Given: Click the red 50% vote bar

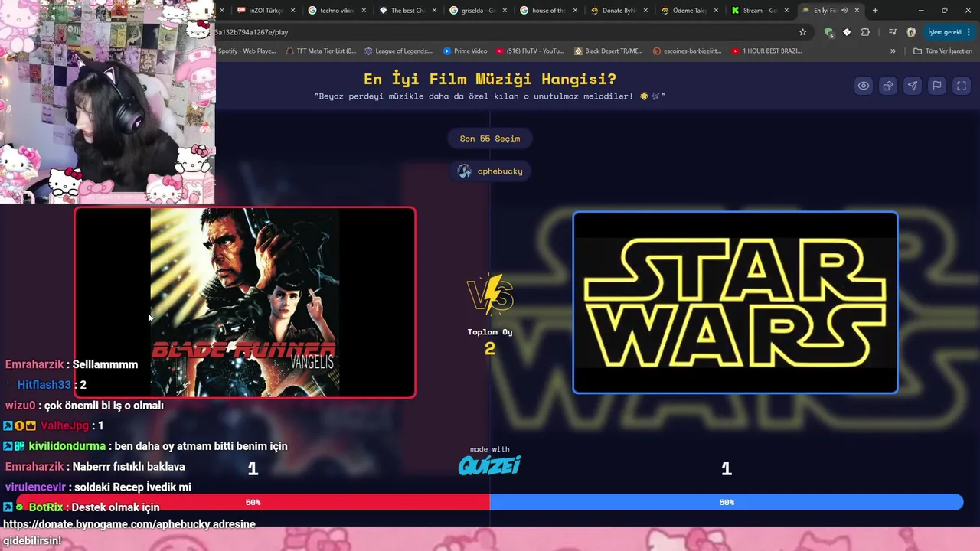Looking at the screenshot, I should [253, 502].
